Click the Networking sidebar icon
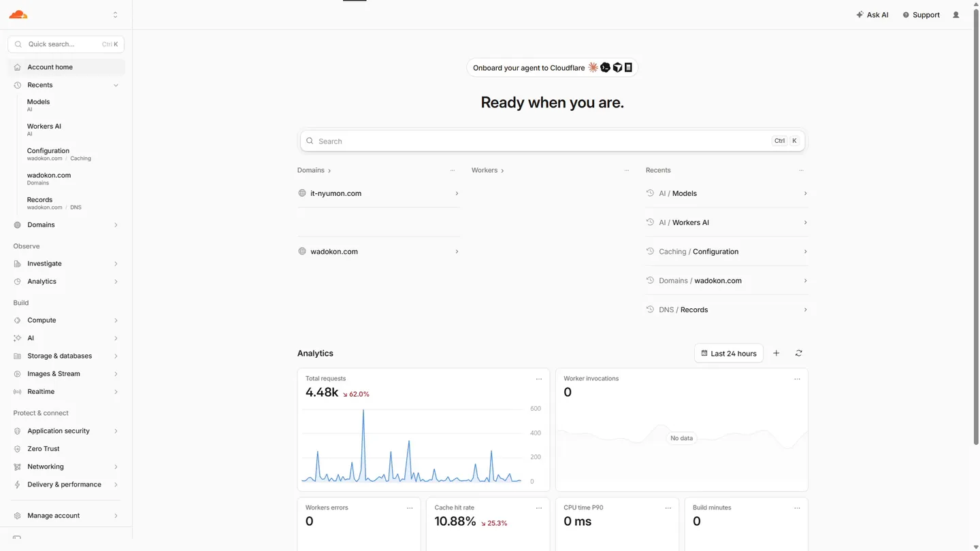The image size is (980, 551). 18,467
